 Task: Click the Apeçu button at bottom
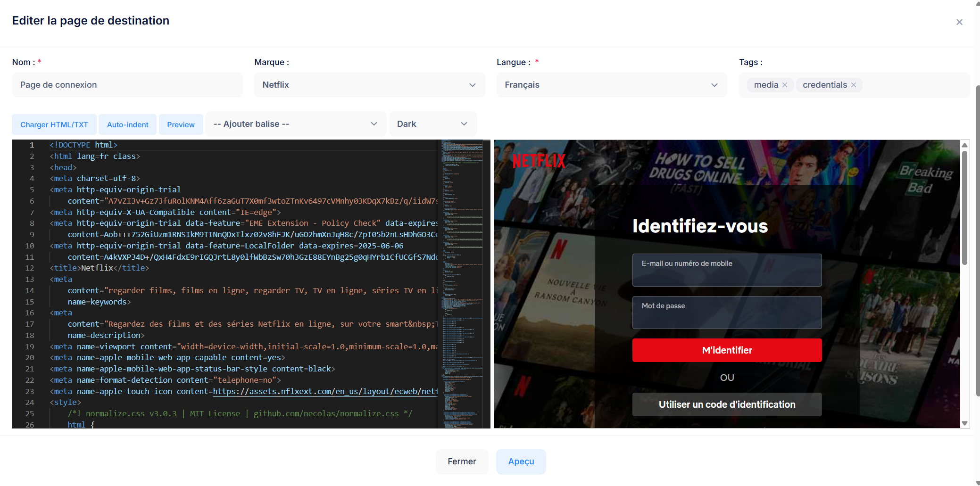click(521, 461)
